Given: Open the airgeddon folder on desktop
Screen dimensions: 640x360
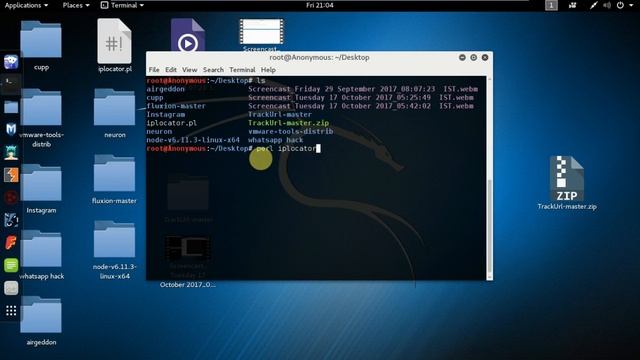Looking at the screenshot, I should (x=41, y=315).
